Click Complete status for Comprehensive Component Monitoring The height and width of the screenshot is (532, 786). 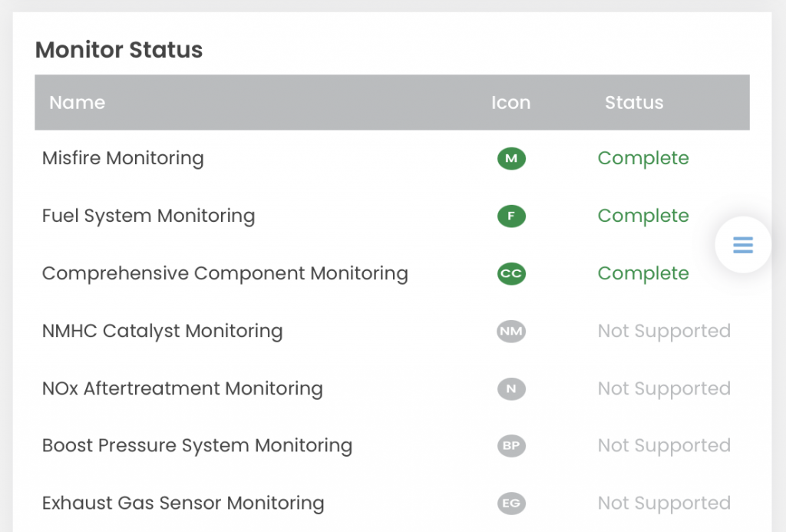coord(643,274)
